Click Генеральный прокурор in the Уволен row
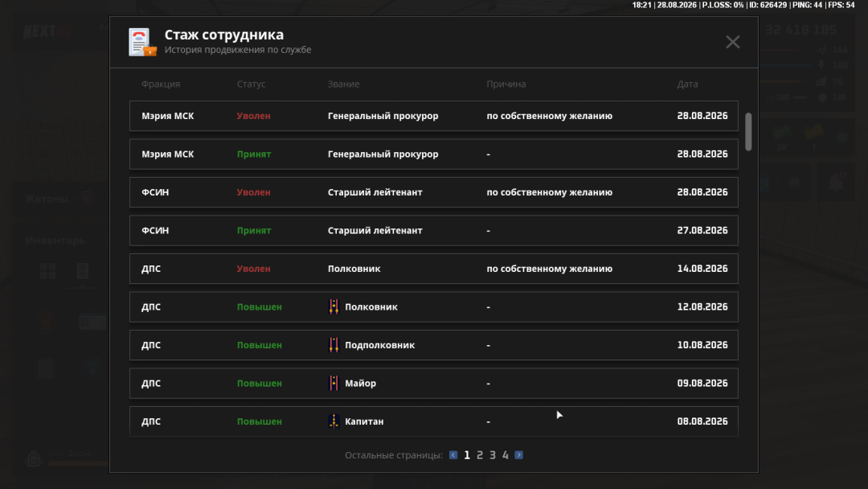This screenshot has height=489, width=868. coord(383,116)
